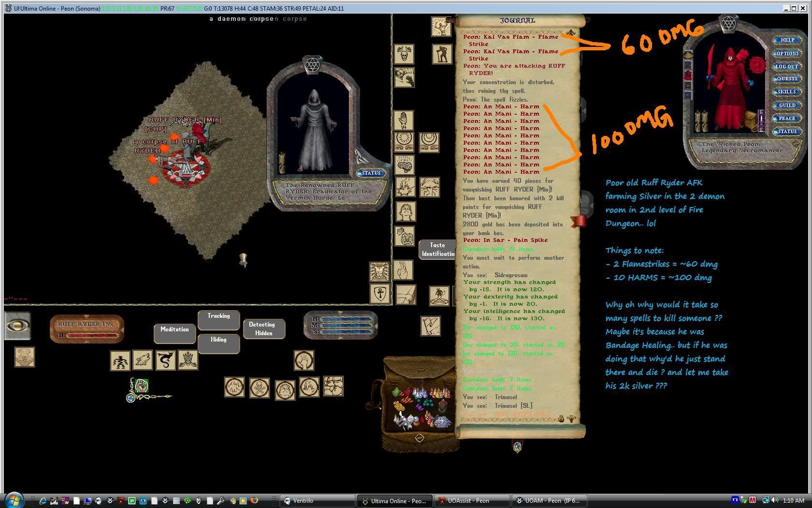The image size is (812, 508).
Task: Switch to Ventrilo in the taskbar
Action: 318,501
